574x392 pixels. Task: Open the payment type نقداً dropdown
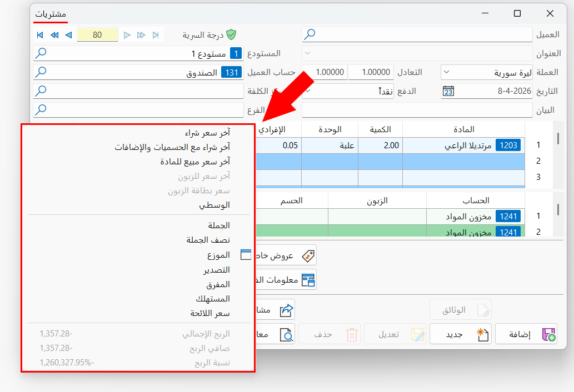click(x=308, y=91)
